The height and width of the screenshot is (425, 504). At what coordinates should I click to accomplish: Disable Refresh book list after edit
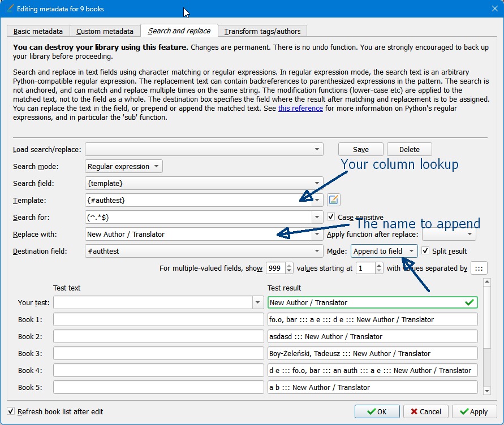(x=11, y=411)
